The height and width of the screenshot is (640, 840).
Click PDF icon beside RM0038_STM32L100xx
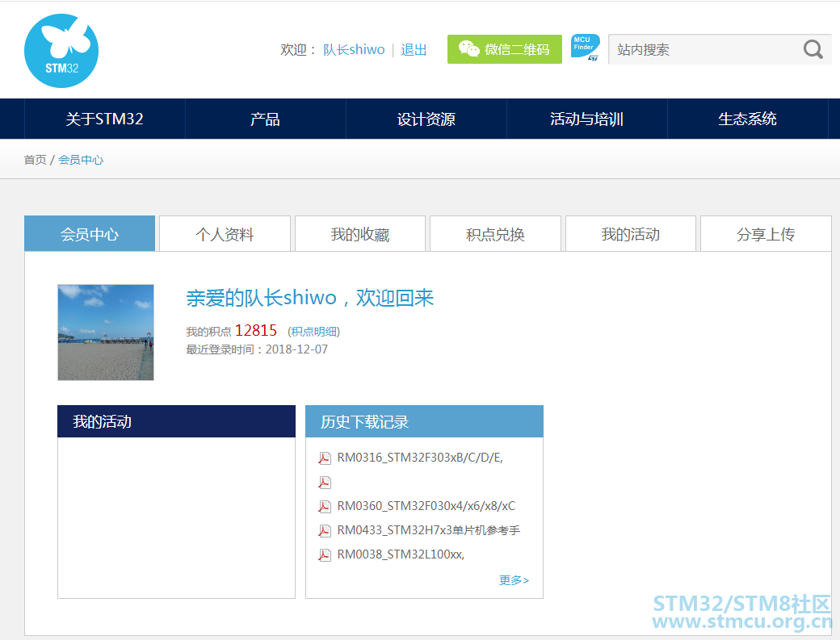tap(325, 554)
